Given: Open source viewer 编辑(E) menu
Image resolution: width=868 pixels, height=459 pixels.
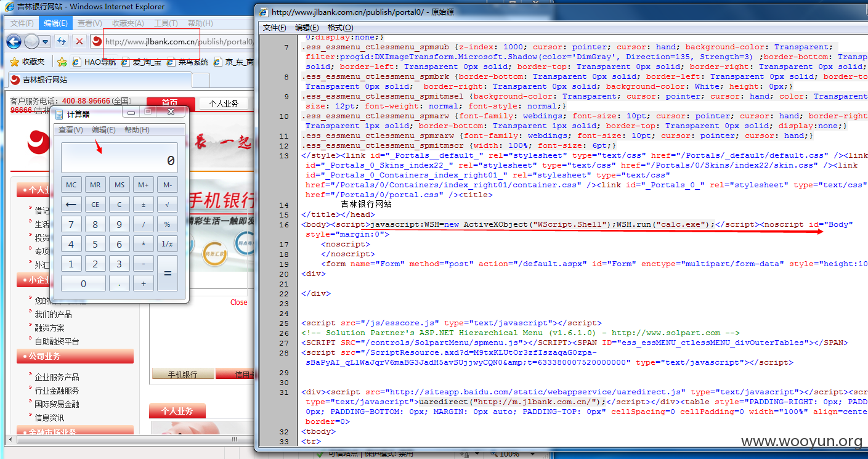Looking at the screenshot, I should [x=307, y=28].
